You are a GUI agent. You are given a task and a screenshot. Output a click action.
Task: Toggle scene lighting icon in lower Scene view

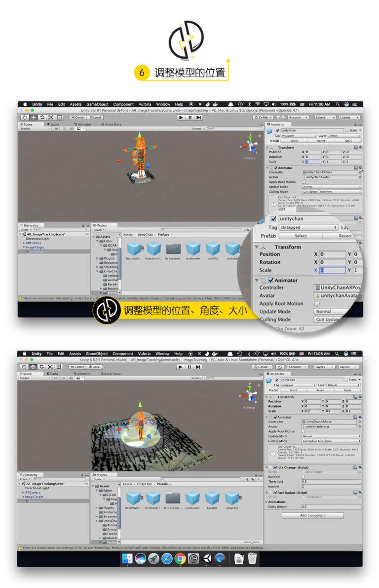pyautogui.click(x=64, y=378)
